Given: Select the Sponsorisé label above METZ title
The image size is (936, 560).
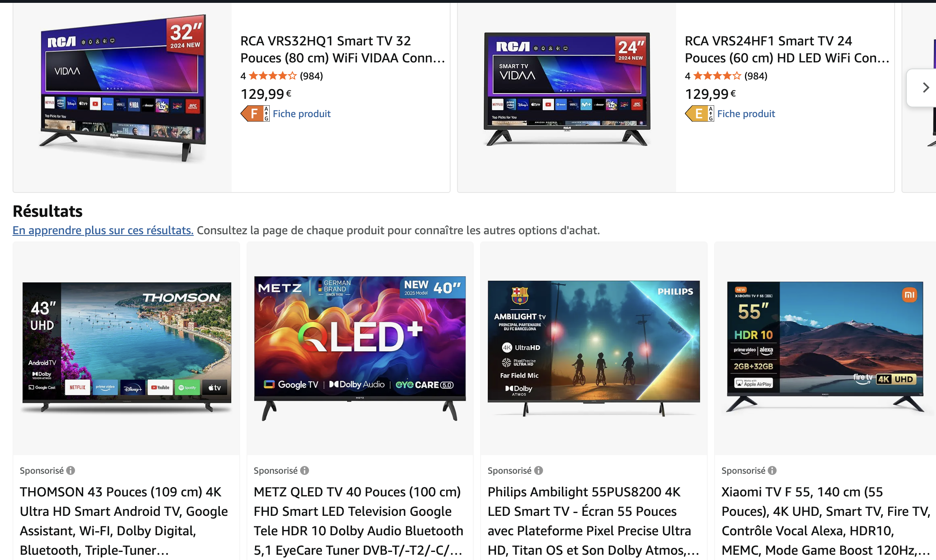Looking at the screenshot, I should [276, 470].
